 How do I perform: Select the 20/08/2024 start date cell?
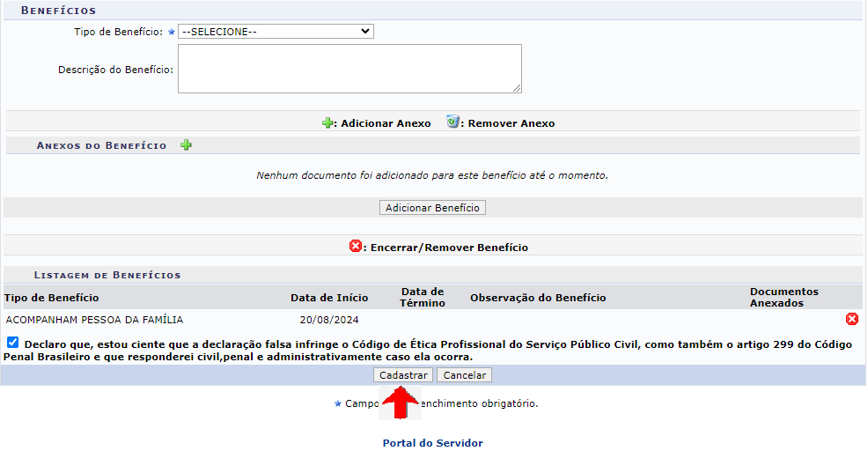[329, 320]
